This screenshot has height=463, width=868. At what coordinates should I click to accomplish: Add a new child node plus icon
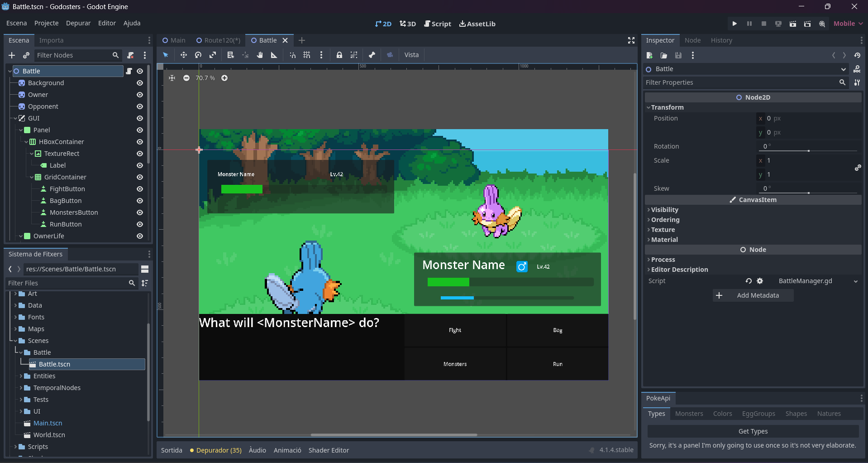pos(12,55)
